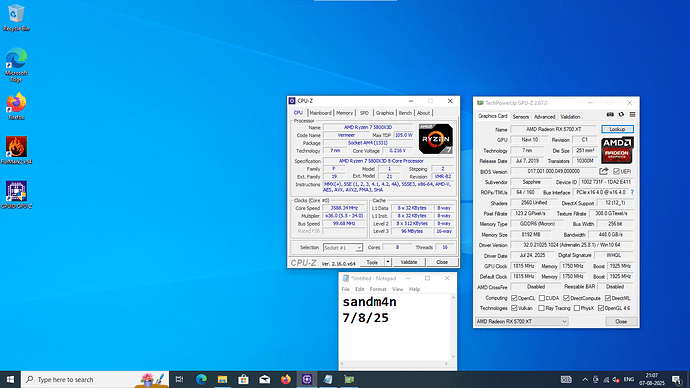Viewport: 690px width, 388px height.
Task: Open the Notepad View menu
Action: [397, 289]
